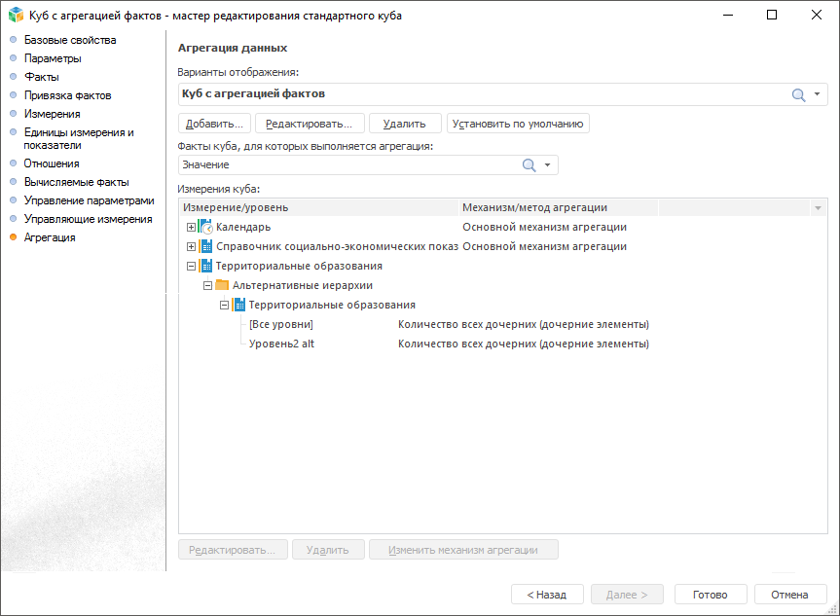The width and height of the screenshot is (840, 616).
Task: Click the Справочник социально-экономических dictionary icon
Action: (x=205, y=246)
